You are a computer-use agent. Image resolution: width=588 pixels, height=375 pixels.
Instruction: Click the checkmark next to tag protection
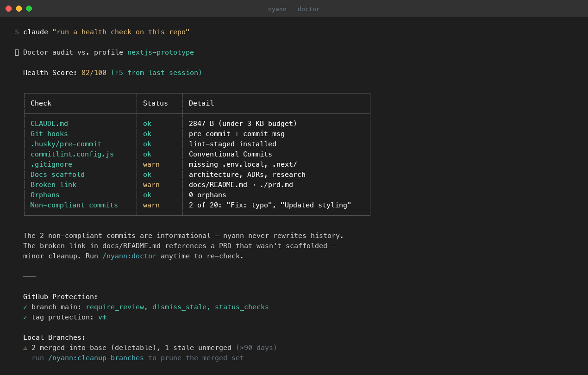[25, 317]
